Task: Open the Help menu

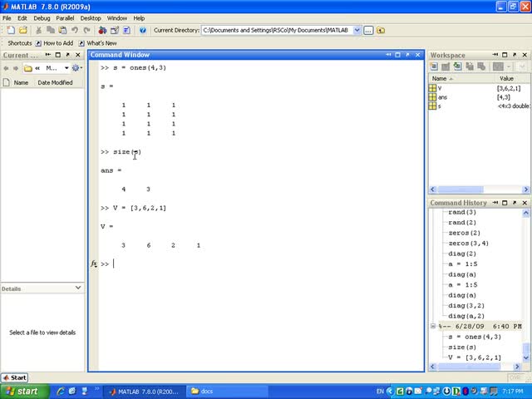Action: tap(139, 18)
